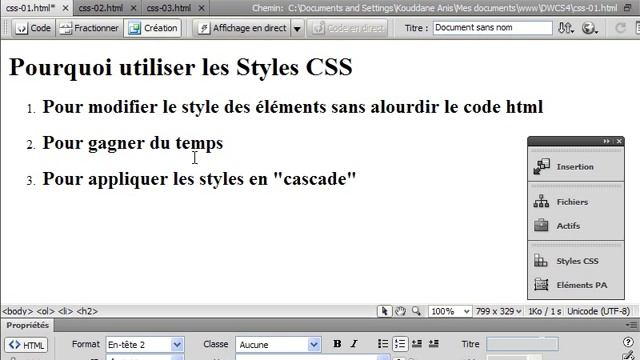Close the css-01.html tab
Viewport: 640px width, 360px height.
pos(65,8)
